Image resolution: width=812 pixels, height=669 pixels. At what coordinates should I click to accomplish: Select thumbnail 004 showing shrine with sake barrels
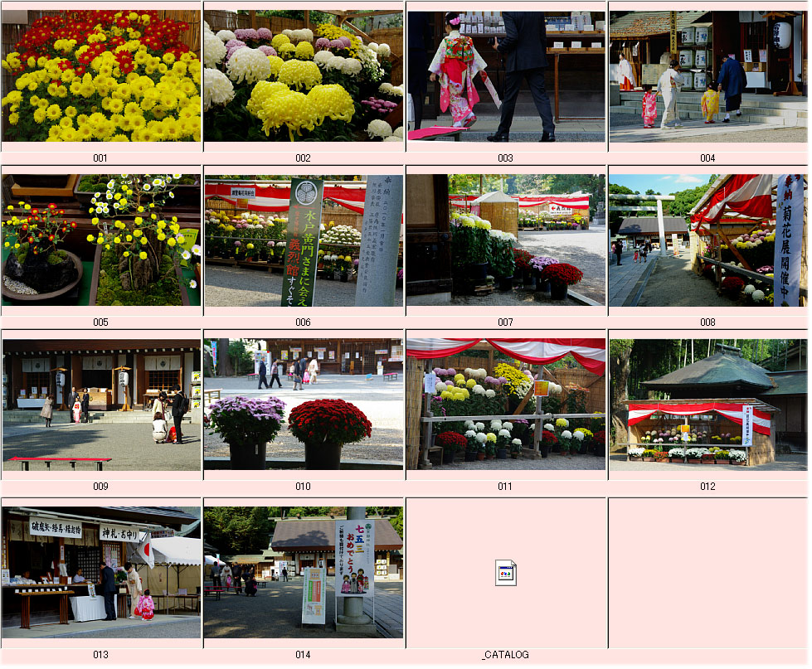point(707,76)
